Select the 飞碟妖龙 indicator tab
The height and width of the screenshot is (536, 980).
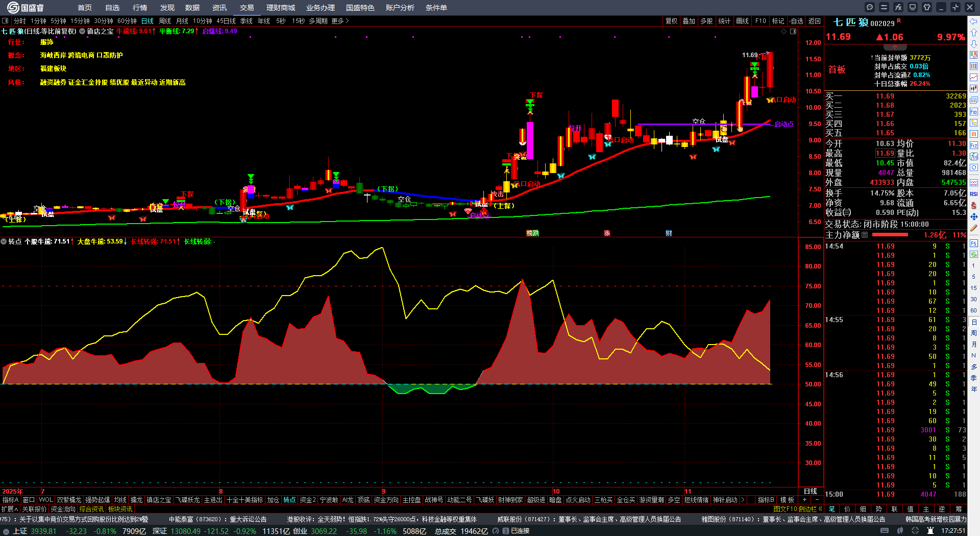(188, 500)
